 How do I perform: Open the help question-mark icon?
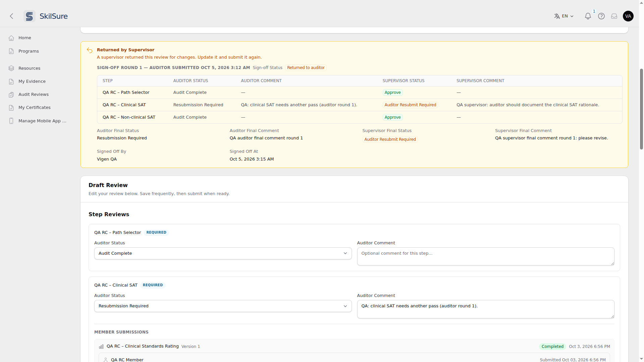601,16
